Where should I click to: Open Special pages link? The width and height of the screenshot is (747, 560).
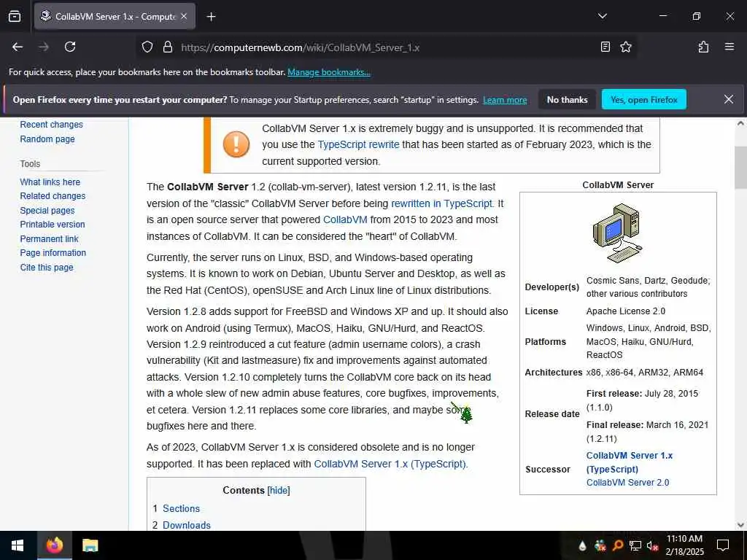47,211
